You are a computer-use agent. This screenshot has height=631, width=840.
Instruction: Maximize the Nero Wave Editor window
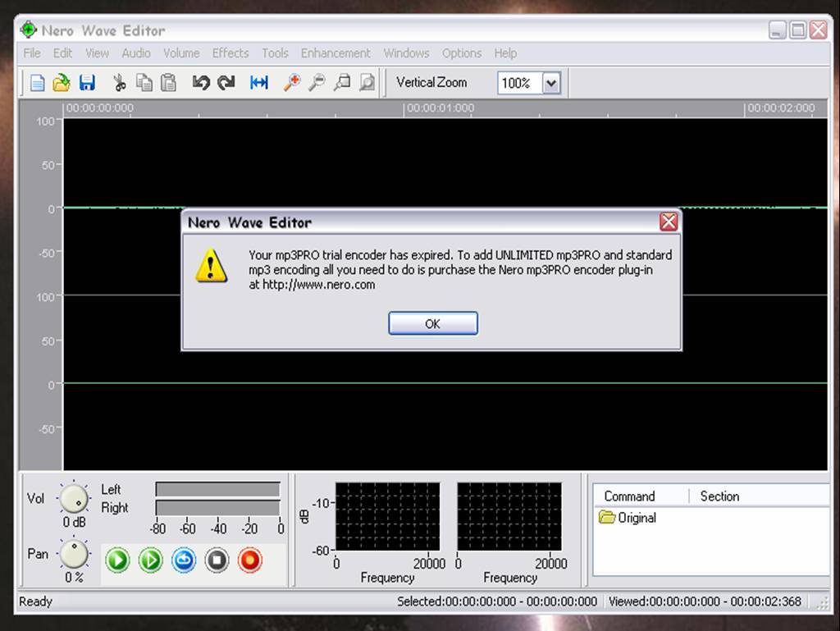tap(797, 30)
